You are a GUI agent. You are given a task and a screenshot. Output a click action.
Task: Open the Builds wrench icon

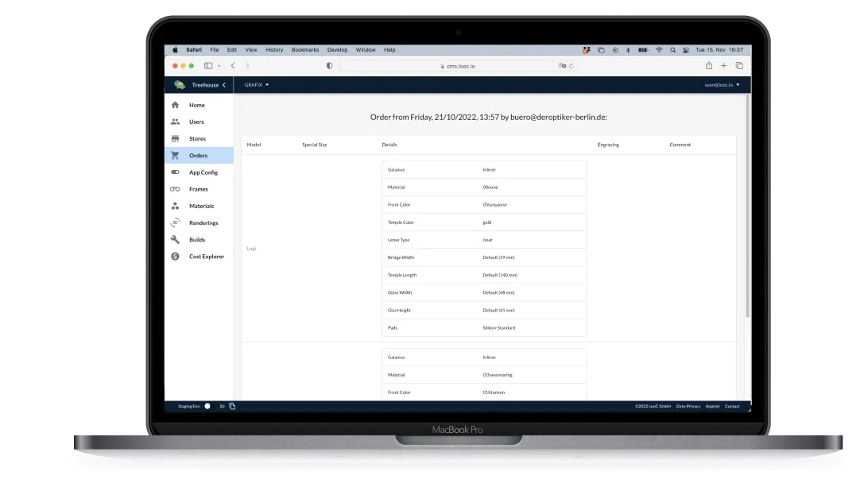pos(175,240)
